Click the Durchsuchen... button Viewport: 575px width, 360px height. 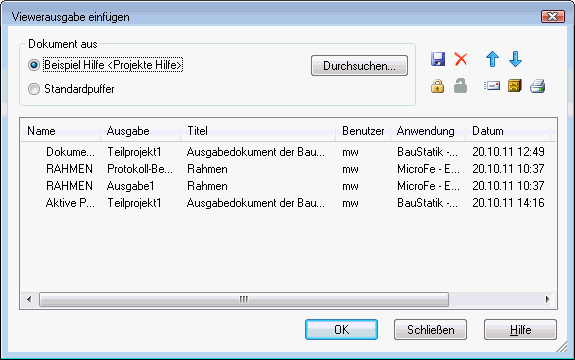coord(359,66)
